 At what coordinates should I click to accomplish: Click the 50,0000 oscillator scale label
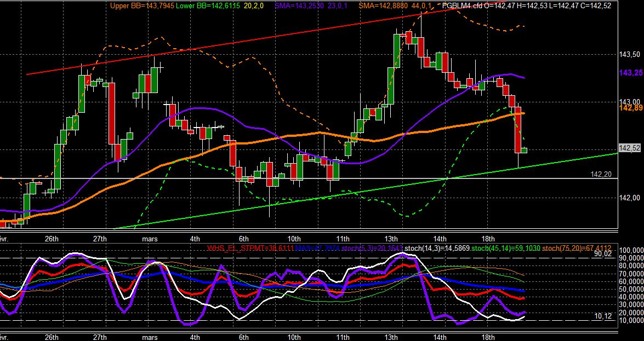pyautogui.click(x=631, y=289)
